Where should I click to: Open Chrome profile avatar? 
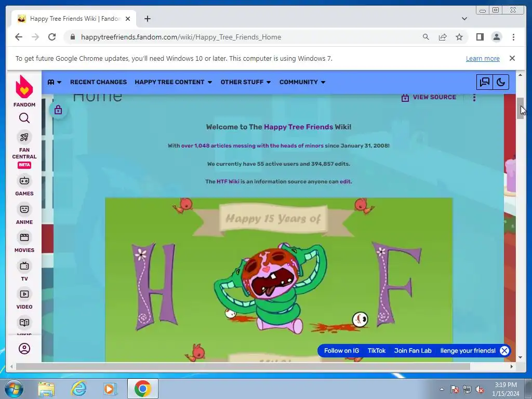coord(496,37)
